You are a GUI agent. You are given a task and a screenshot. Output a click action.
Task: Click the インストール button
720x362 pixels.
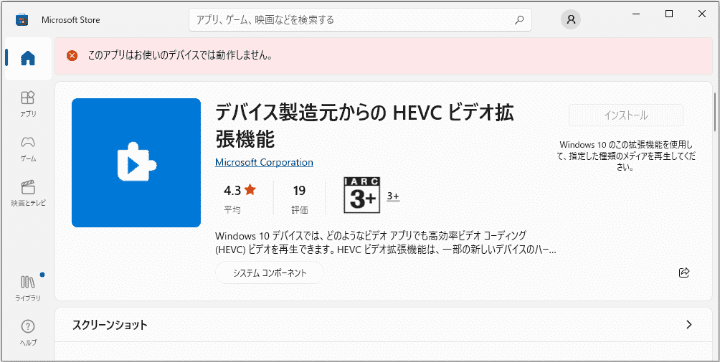pyautogui.click(x=626, y=115)
